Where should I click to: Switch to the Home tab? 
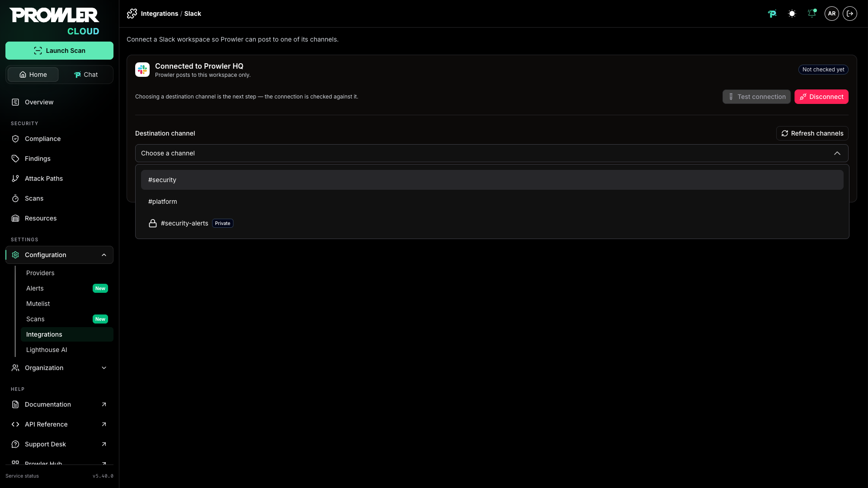pos(33,75)
